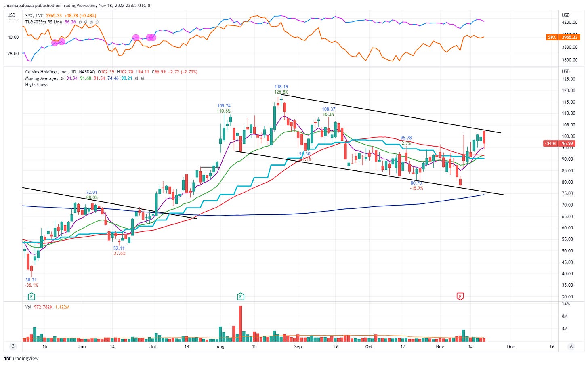Image resolution: width=588 pixels, height=365 pixels.
Task: Select the lower channel trendline near 80.70 low
Action: 369,173
